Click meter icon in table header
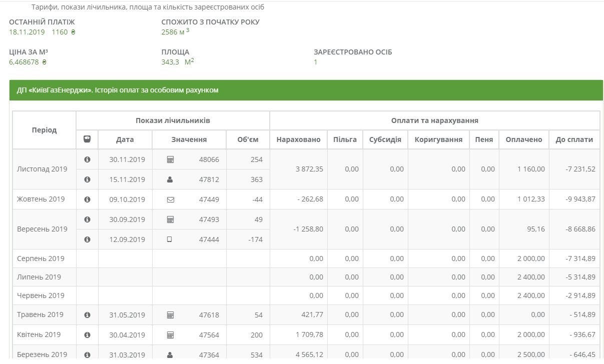This screenshot has width=604, height=364. (x=87, y=139)
